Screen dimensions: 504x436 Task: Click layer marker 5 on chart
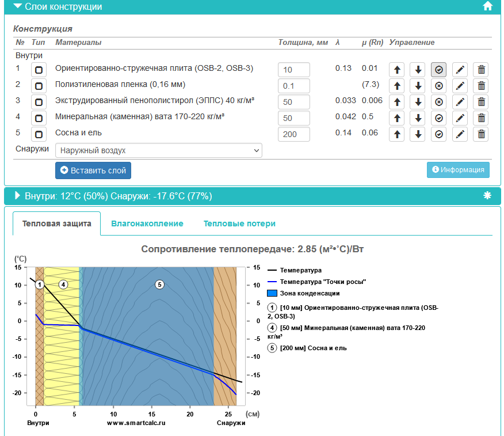point(159,285)
